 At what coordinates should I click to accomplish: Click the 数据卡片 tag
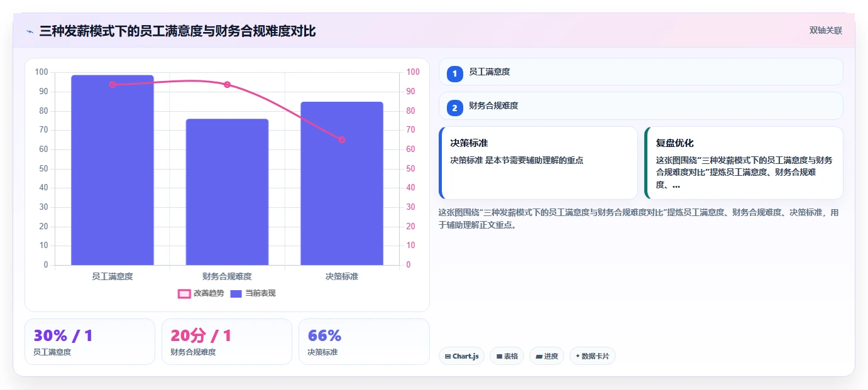pos(592,356)
